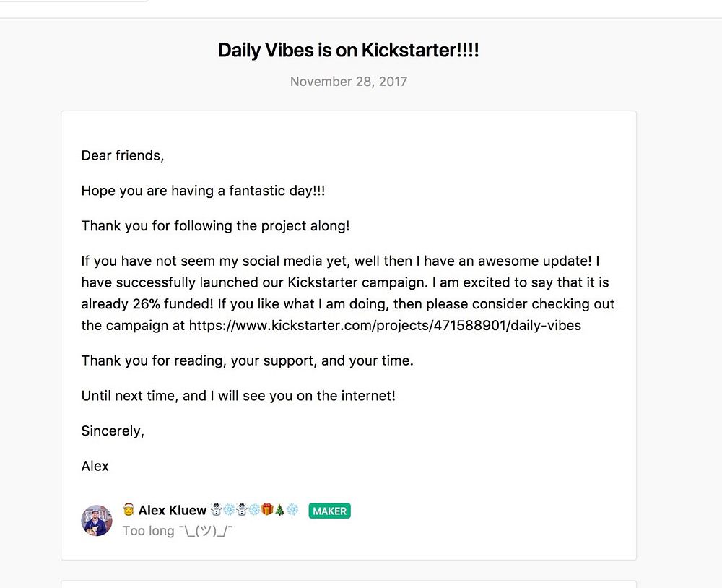Click the Thank you for following paragraph
The height and width of the screenshot is (588, 722).
point(215,225)
